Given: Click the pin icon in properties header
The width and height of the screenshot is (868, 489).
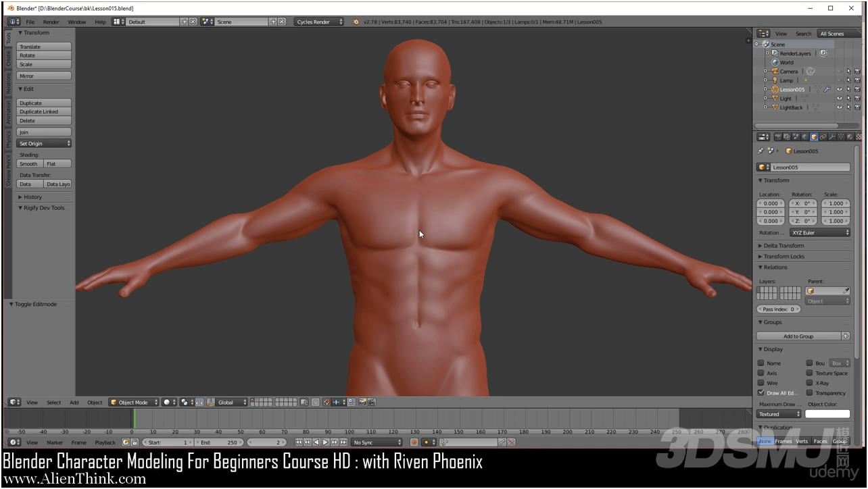Looking at the screenshot, I should [x=761, y=151].
